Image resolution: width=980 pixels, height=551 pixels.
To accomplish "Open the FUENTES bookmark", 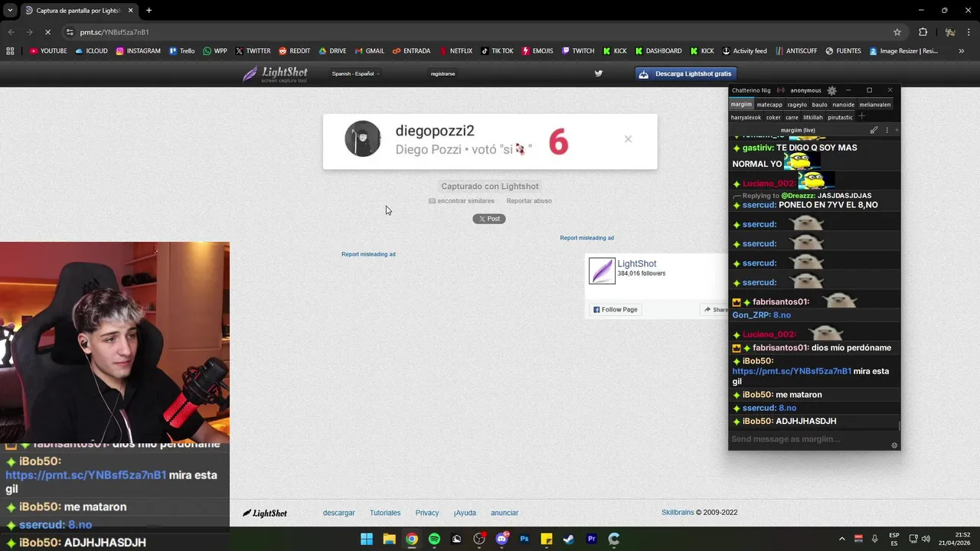I will click(x=843, y=51).
